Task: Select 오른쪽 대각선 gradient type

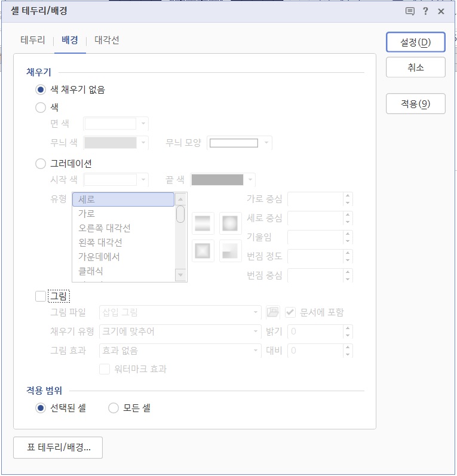Action: [x=123, y=228]
